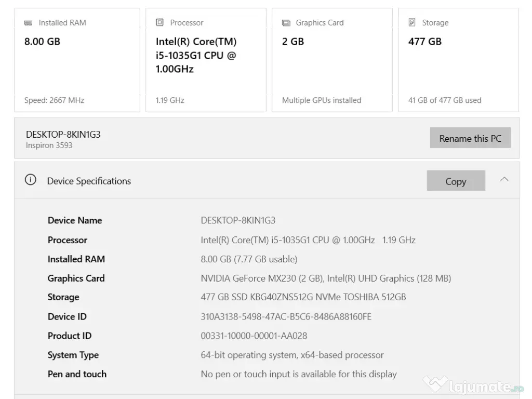Click the Processor chip icon
Viewport: 532px width, 399px height.
pyautogui.click(x=159, y=23)
